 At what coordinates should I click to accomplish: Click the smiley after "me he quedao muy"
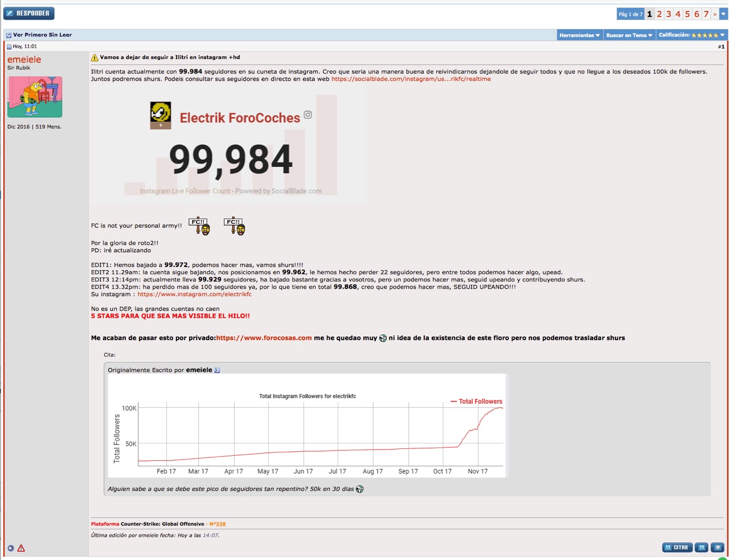coord(383,338)
